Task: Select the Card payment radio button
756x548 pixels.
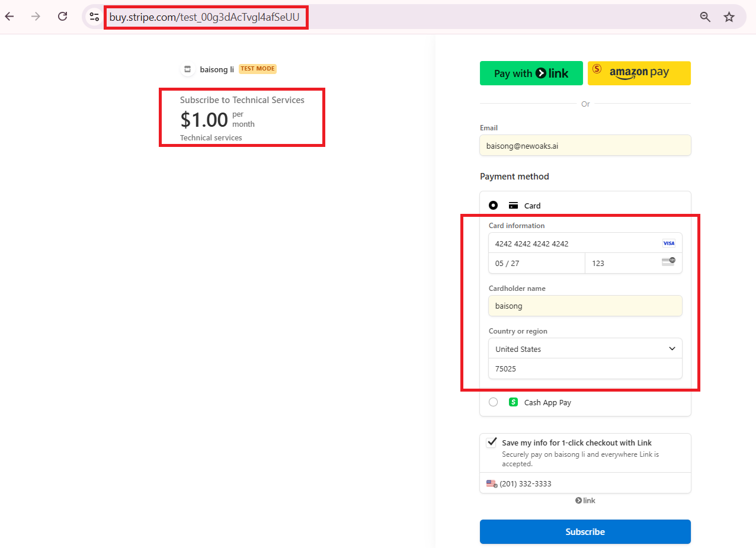Action: click(x=493, y=206)
